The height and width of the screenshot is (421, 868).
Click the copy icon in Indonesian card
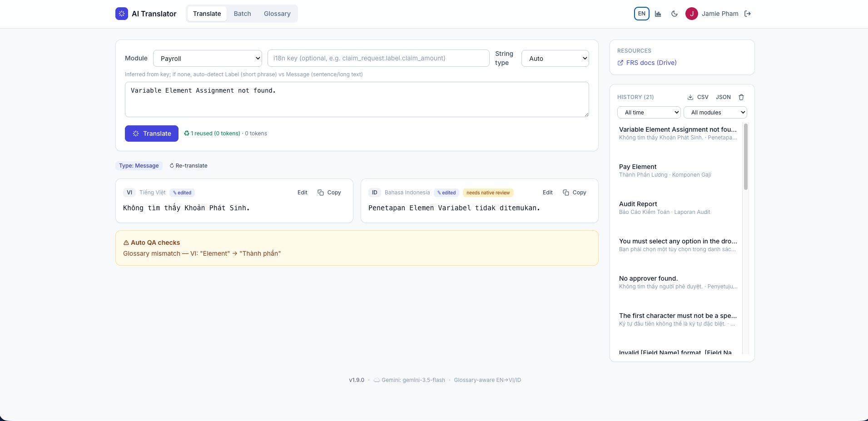coord(566,193)
